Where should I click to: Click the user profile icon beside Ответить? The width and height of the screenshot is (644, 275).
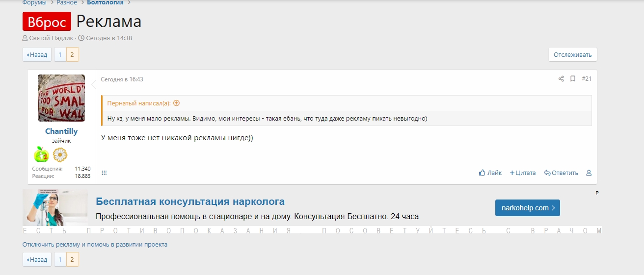point(589,173)
